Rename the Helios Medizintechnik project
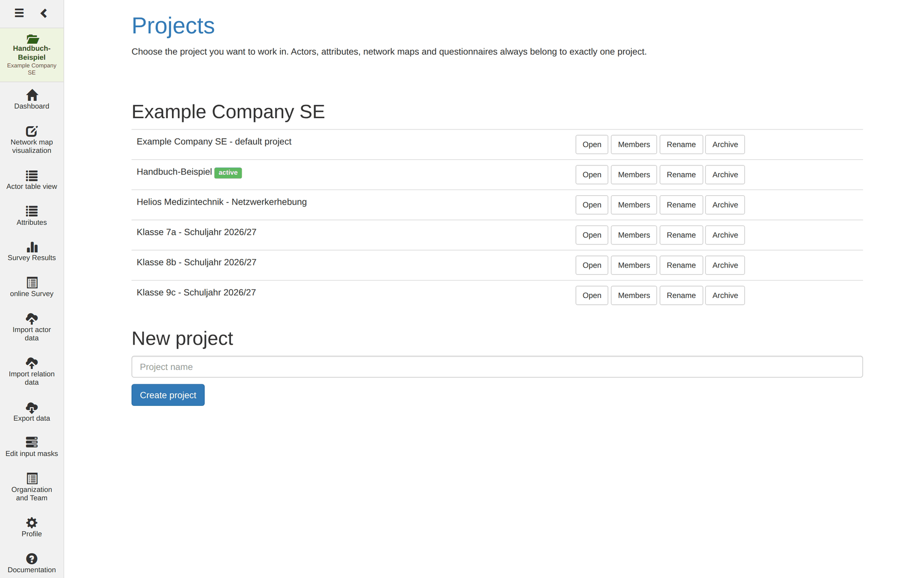Screen dimensions: 924x578 point(681,205)
